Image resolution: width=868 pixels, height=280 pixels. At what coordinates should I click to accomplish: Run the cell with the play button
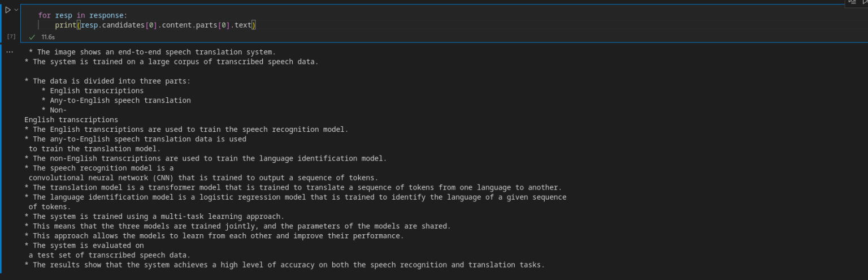point(7,10)
